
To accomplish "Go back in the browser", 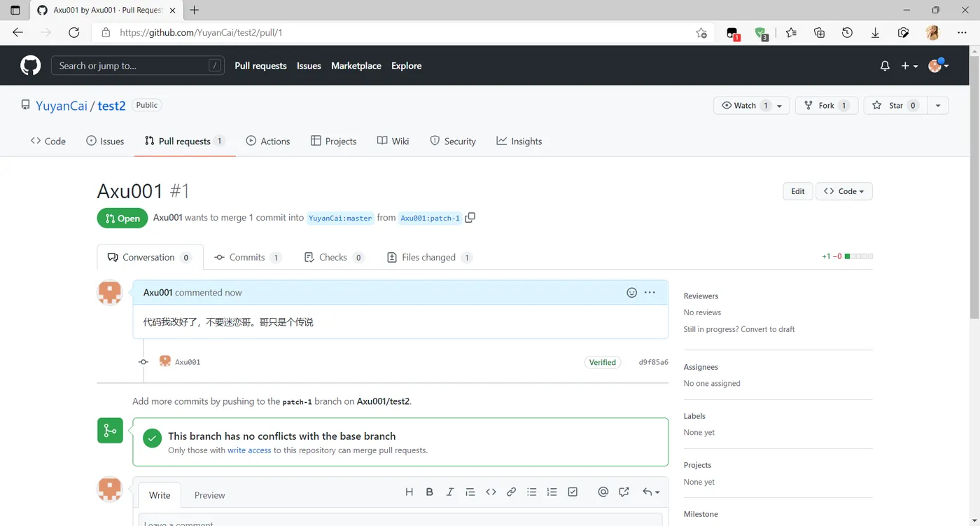I will pos(18,32).
